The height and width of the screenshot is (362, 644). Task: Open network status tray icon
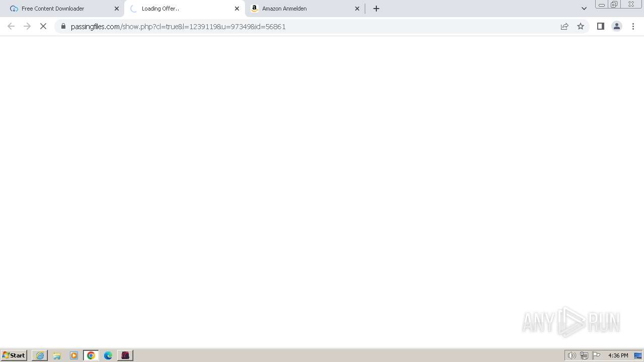click(x=584, y=355)
